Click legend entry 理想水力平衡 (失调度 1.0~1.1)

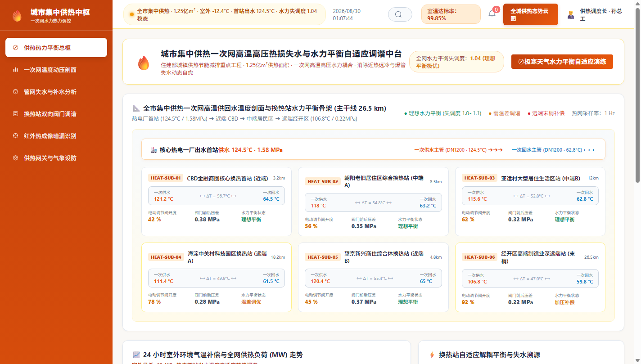[x=442, y=113]
